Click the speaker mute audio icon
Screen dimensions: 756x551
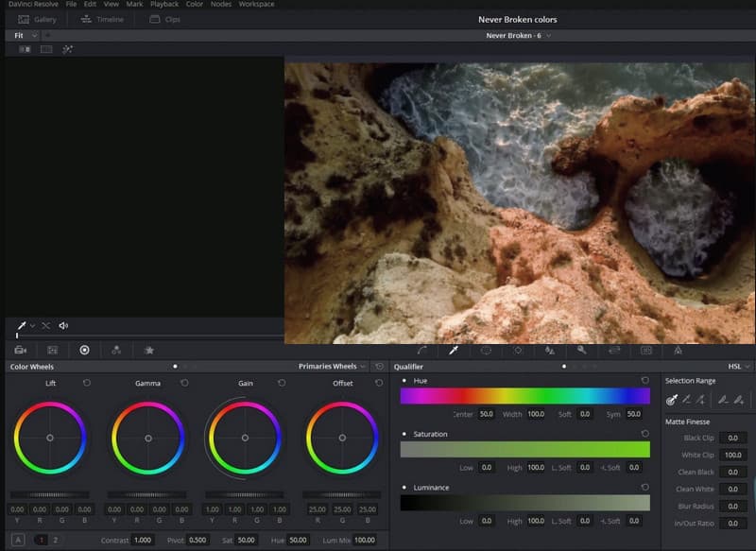(63, 326)
